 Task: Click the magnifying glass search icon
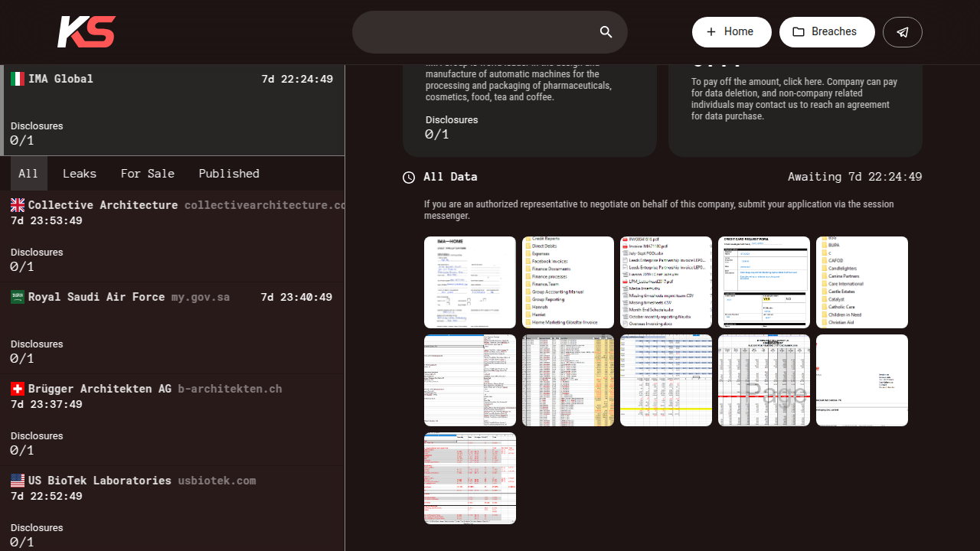tap(606, 32)
